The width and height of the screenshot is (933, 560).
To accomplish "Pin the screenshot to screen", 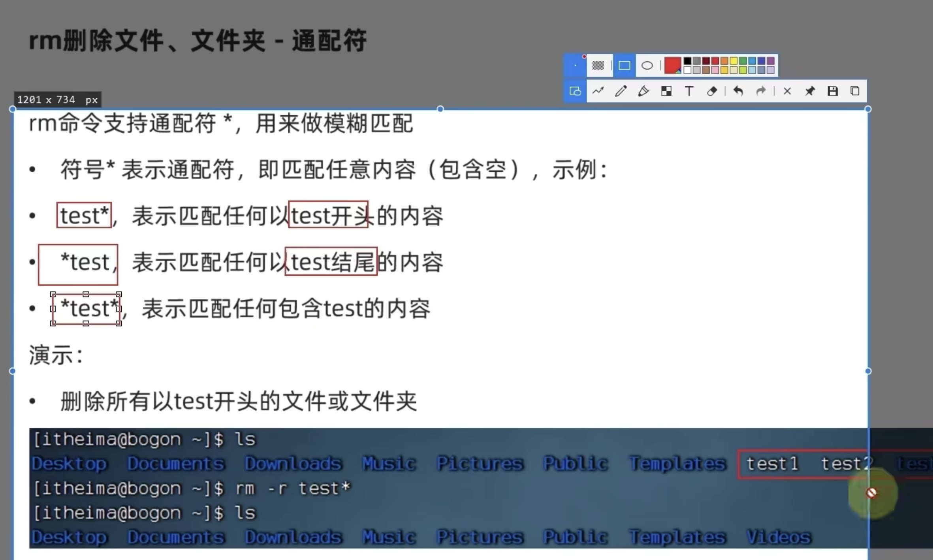I will [x=810, y=91].
